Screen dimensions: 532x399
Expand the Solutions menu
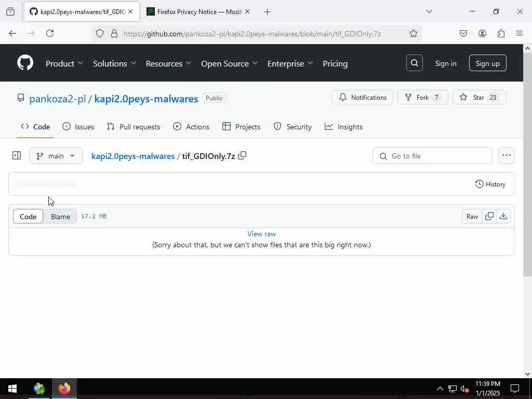[x=115, y=63]
